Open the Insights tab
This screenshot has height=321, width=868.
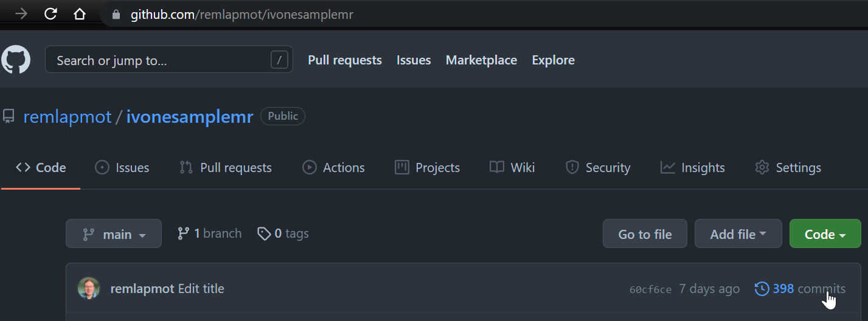pyautogui.click(x=693, y=168)
